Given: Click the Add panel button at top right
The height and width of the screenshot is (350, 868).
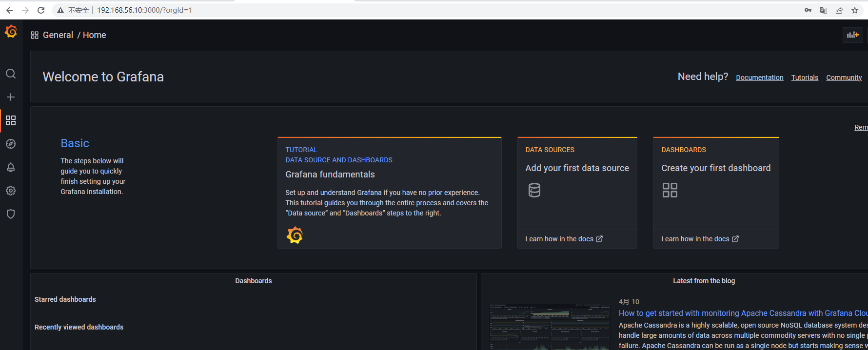Looking at the screenshot, I should [853, 35].
